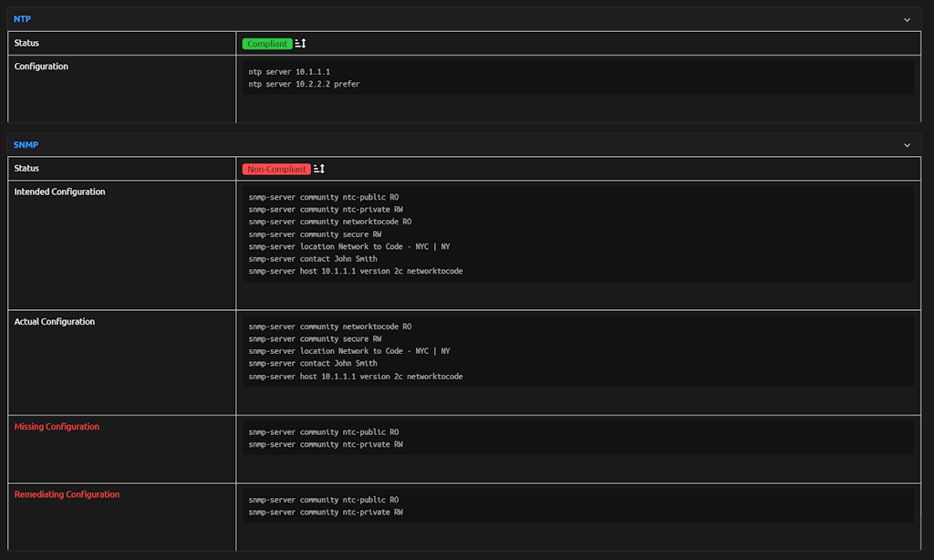The image size is (934, 560).
Task: Open the NTP feature header link
Action: click(22, 19)
